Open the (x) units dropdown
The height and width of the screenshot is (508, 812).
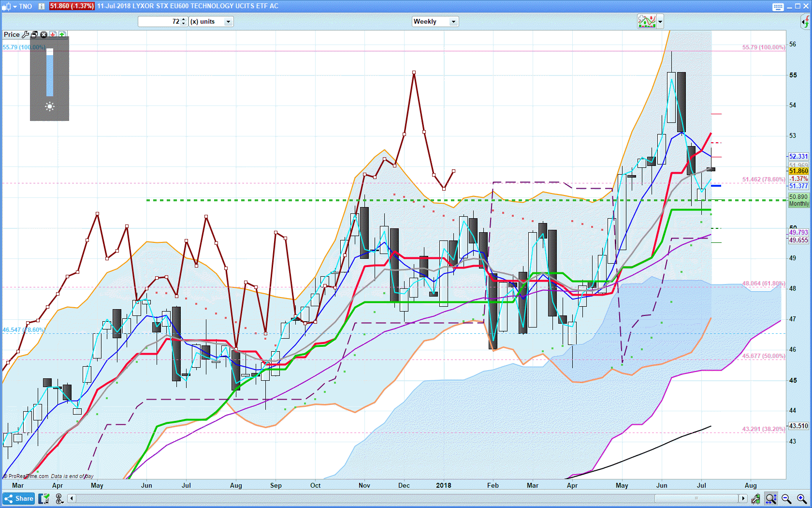[x=211, y=21]
